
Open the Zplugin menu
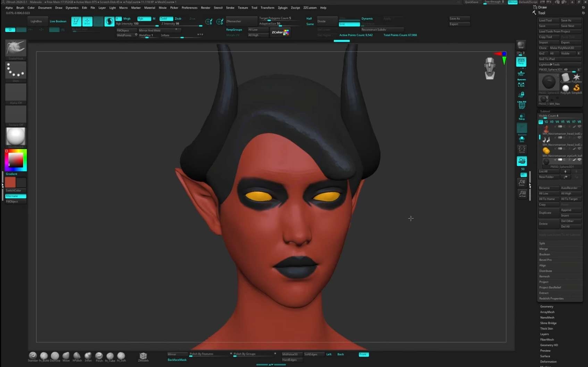(282, 8)
